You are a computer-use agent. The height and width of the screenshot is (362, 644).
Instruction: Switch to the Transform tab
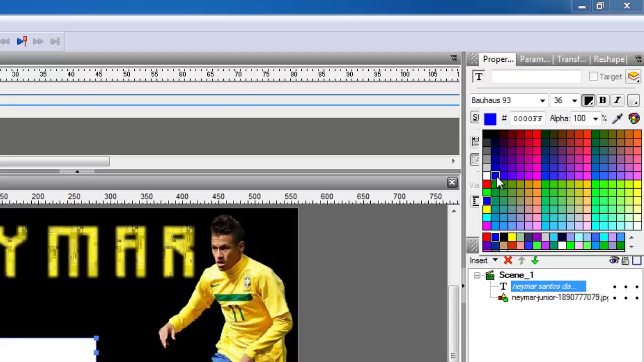tap(572, 59)
